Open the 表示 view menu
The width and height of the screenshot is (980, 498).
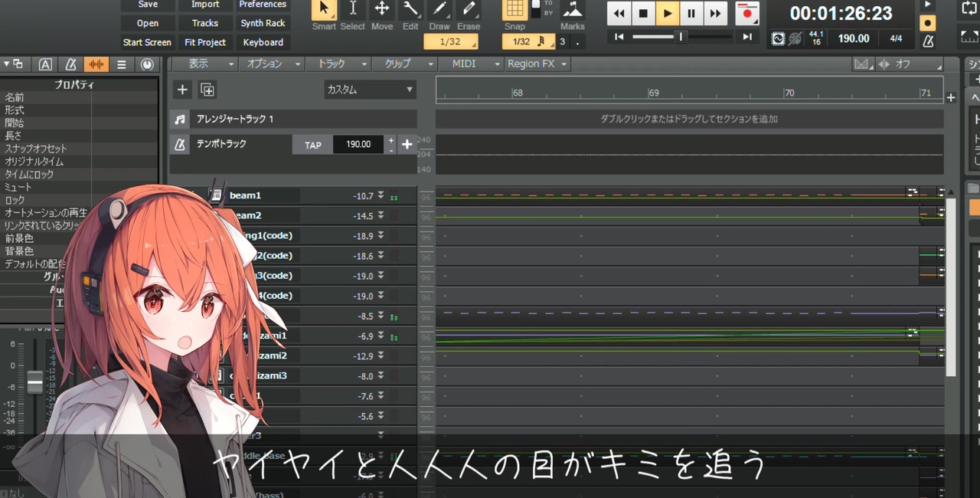204,64
